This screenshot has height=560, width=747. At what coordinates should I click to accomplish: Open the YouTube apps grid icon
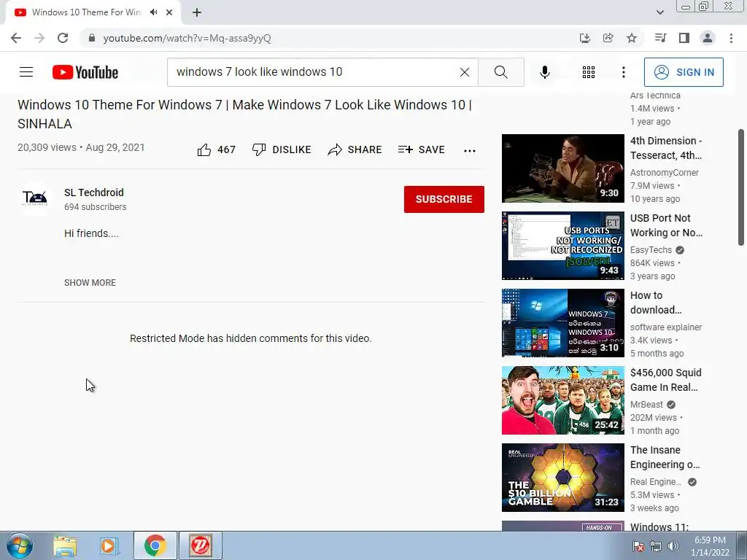[x=589, y=72]
